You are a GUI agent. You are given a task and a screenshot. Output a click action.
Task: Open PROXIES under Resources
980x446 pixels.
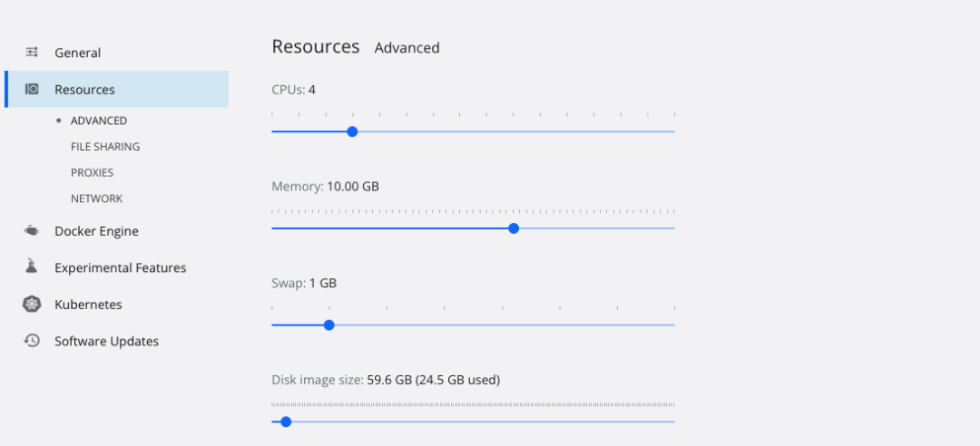(92, 172)
